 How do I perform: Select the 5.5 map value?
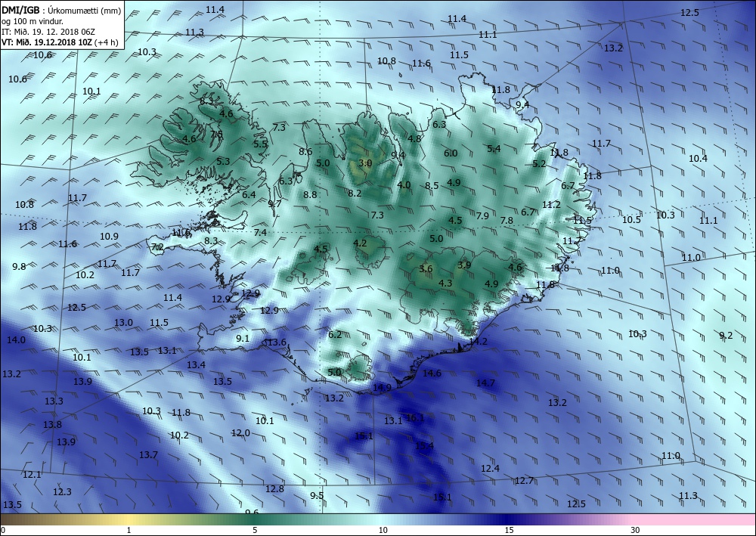[260, 144]
